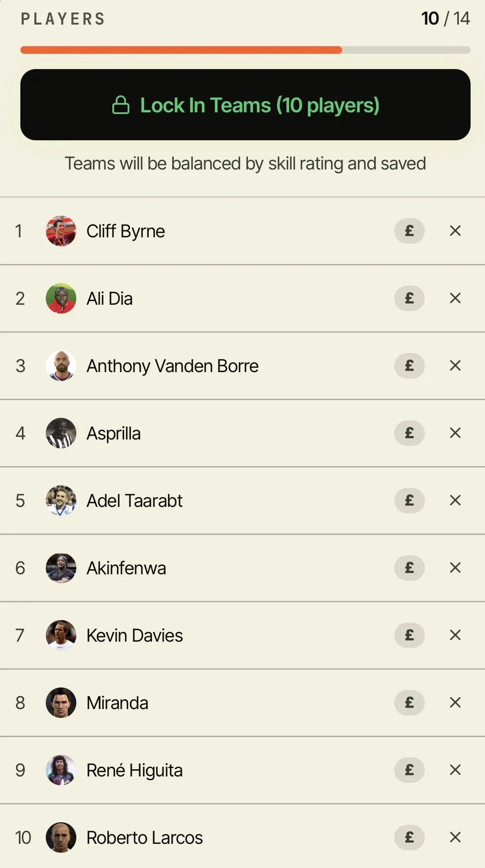Screen dimensions: 485x868
Task: Toggle the pound badge for Ali Dia
Action: click(409, 298)
